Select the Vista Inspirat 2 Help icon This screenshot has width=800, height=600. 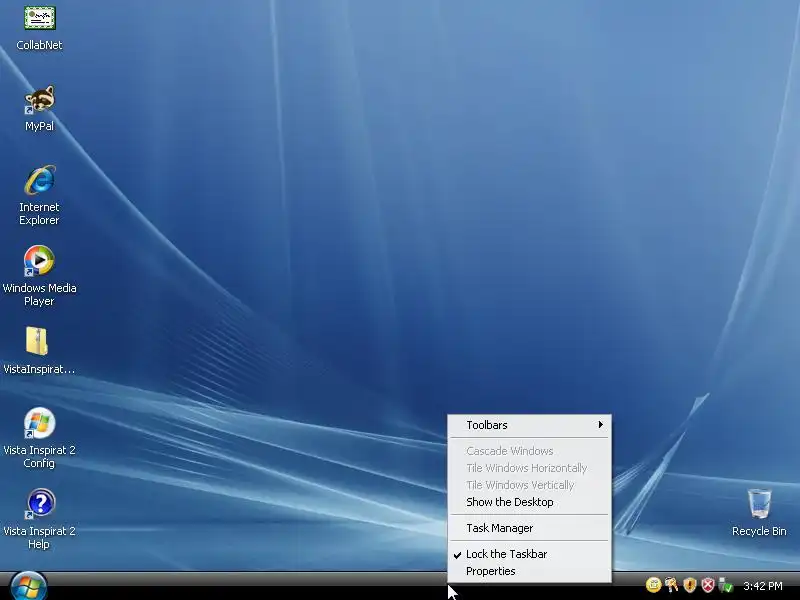pyautogui.click(x=40, y=504)
